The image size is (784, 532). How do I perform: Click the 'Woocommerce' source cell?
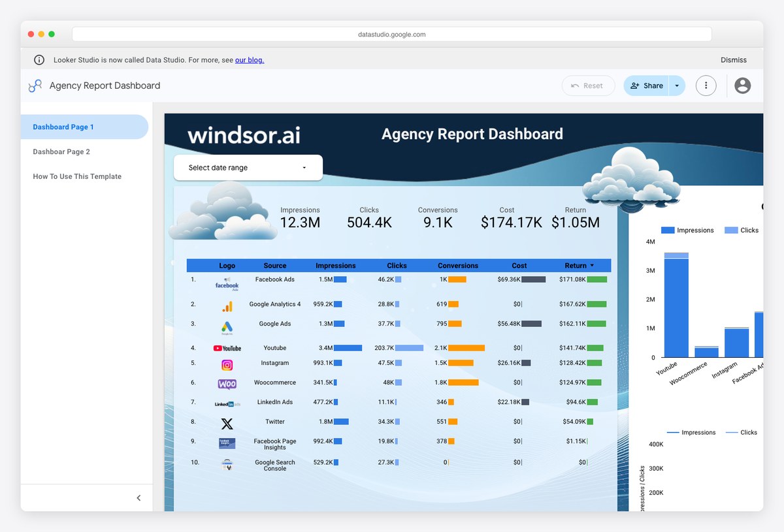275,383
